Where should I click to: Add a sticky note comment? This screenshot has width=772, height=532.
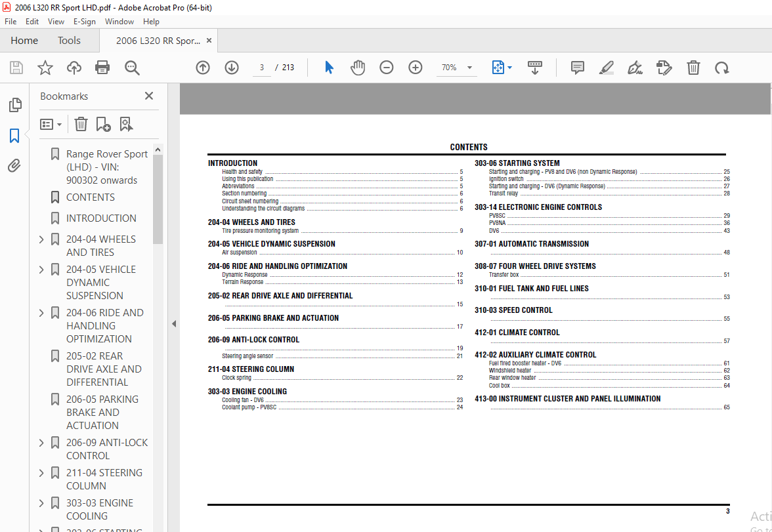coord(578,68)
